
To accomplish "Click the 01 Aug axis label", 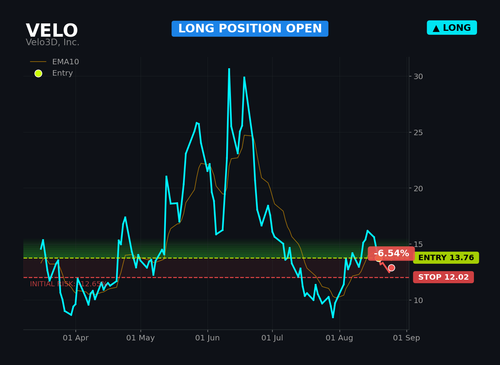I will tap(339, 338).
